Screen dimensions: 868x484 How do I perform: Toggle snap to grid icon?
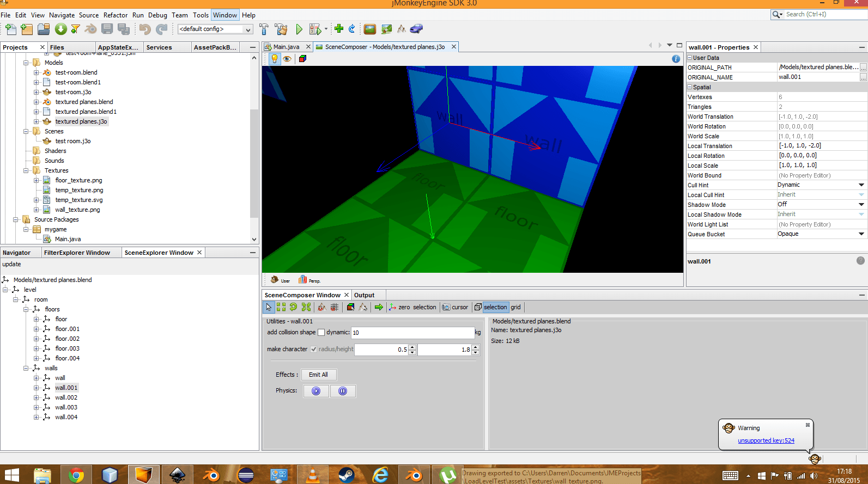335,307
